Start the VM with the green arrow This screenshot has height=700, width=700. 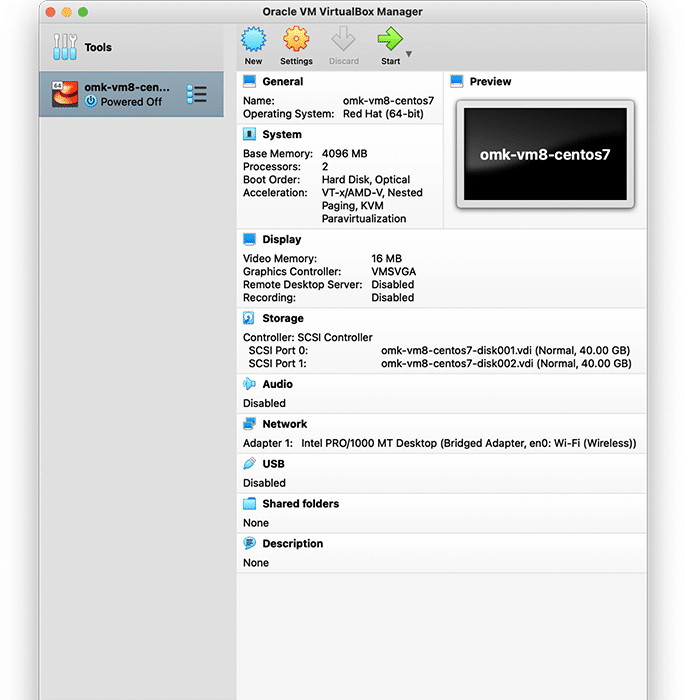390,39
